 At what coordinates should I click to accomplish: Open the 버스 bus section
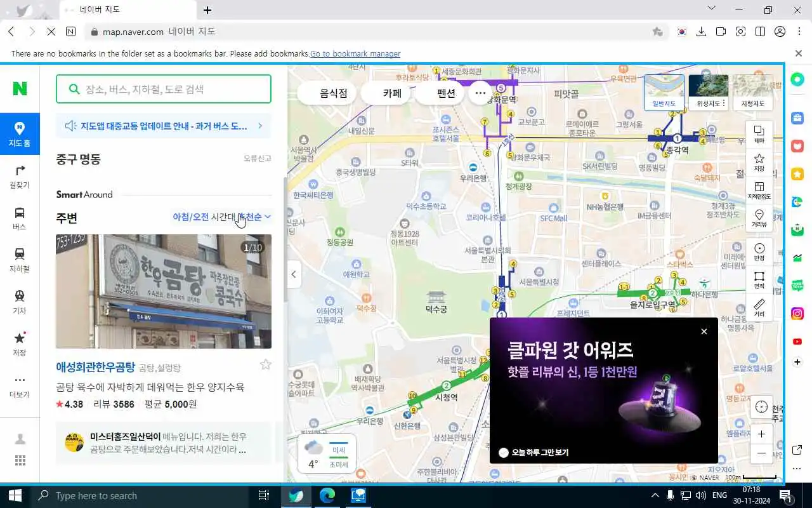tap(20, 218)
